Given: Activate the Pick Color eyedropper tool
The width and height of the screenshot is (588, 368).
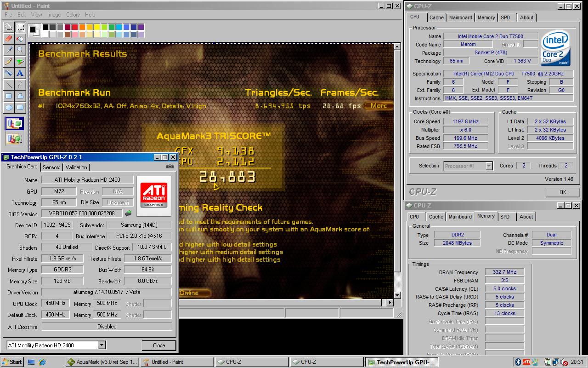Looking at the screenshot, I should [9, 50].
